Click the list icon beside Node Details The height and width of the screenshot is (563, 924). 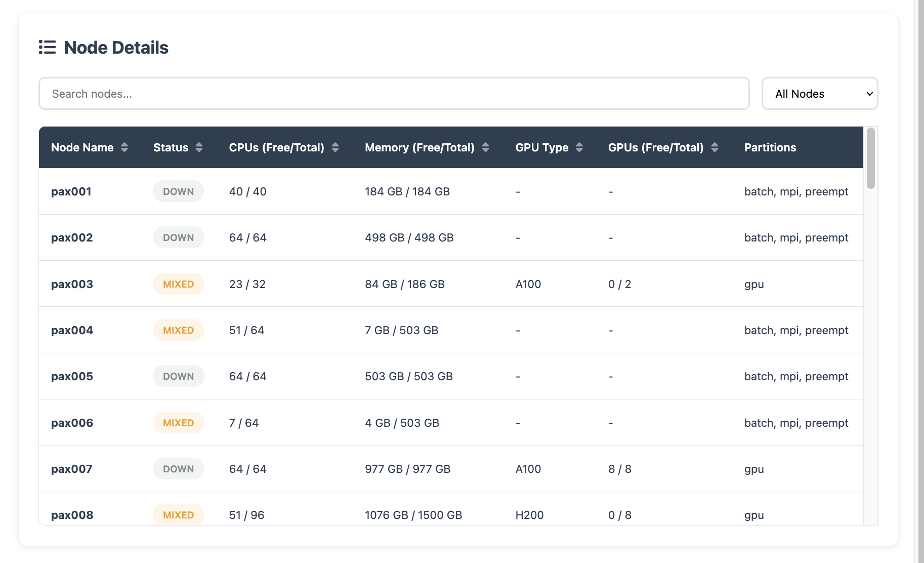(x=48, y=47)
